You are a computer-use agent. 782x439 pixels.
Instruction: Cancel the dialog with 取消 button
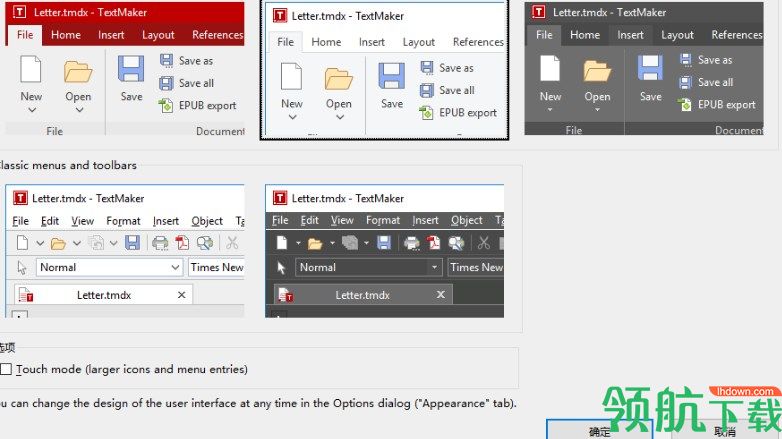coord(725,431)
